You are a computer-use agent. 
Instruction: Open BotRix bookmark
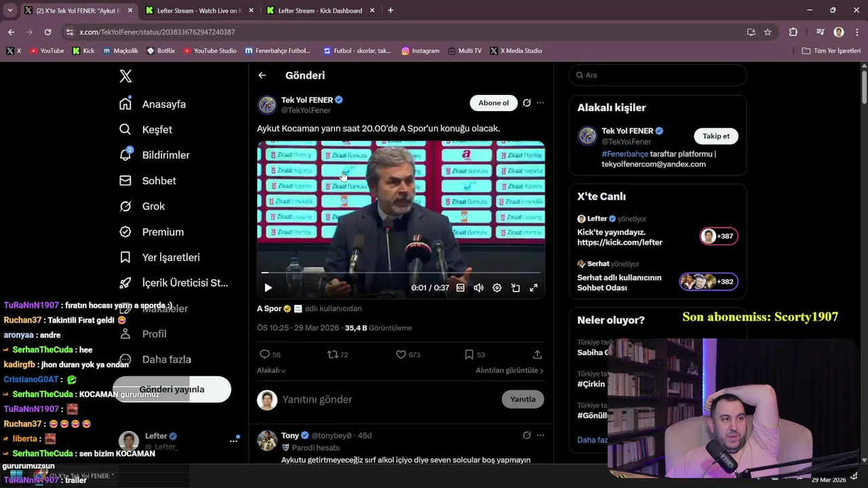pos(161,51)
